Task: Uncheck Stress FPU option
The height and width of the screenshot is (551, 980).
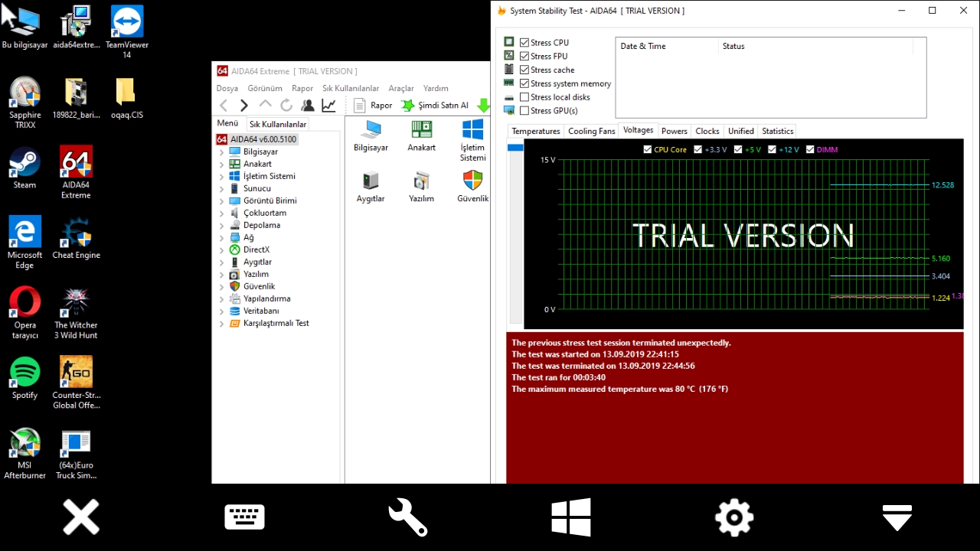Action: click(x=524, y=57)
